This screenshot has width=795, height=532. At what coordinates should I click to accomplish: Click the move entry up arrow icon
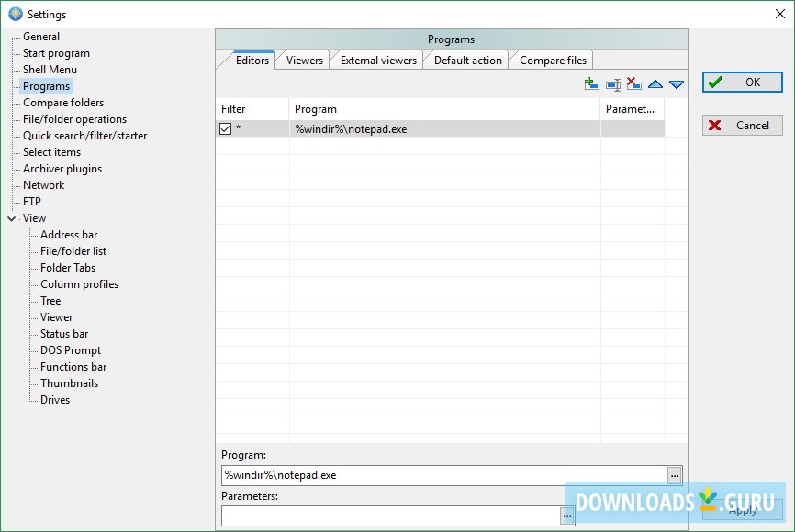pyautogui.click(x=655, y=83)
